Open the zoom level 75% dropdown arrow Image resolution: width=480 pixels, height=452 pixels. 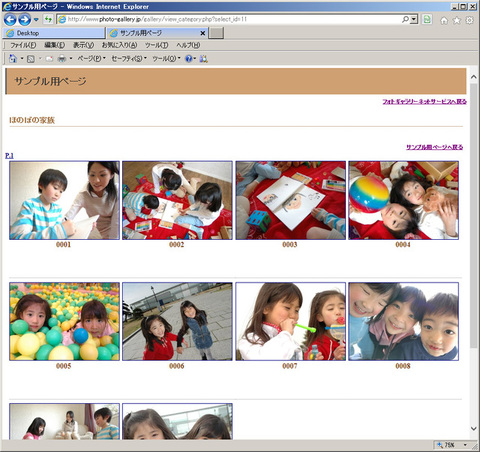point(465,445)
